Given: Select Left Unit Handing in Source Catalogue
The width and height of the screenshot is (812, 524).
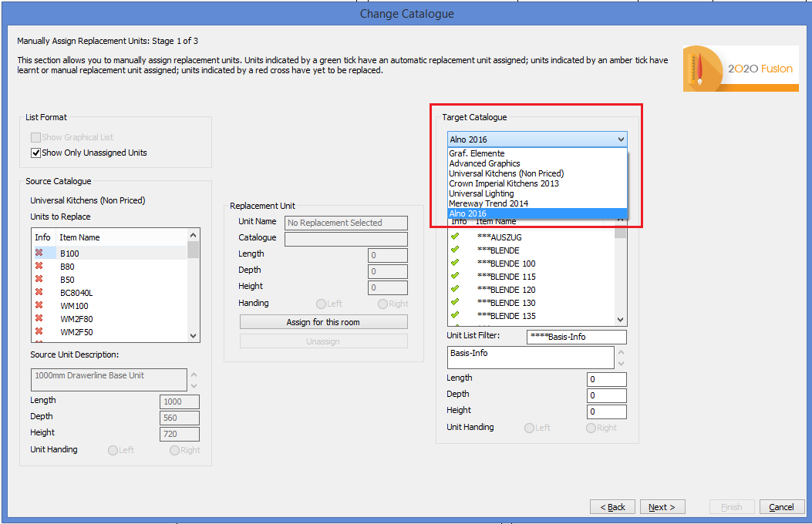Looking at the screenshot, I should (x=113, y=450).
